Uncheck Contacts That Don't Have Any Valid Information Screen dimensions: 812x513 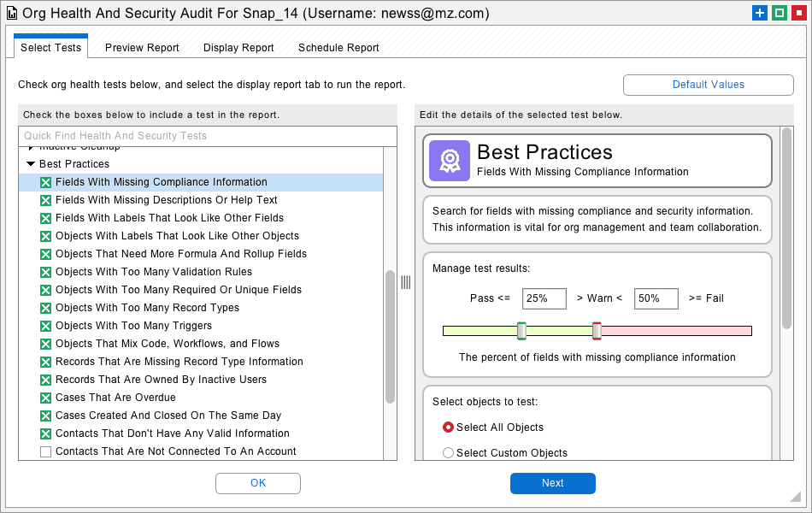(x=45, y=433)
